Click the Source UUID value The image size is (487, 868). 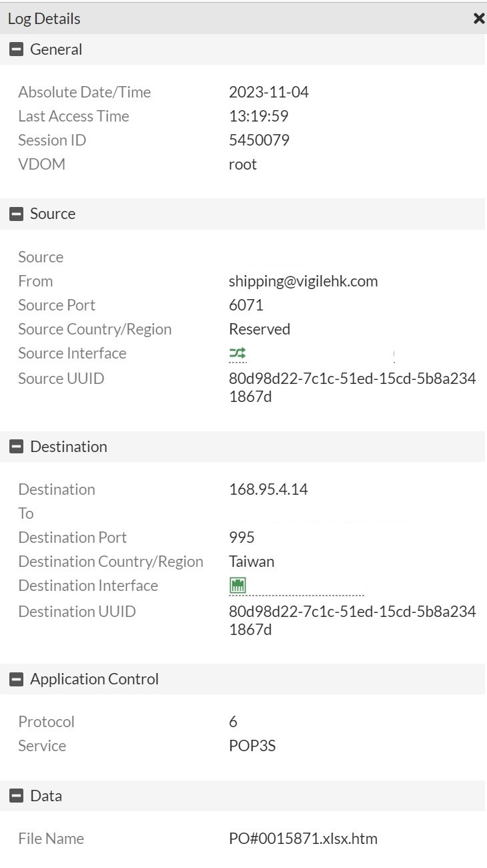click(x=352, y=387)
